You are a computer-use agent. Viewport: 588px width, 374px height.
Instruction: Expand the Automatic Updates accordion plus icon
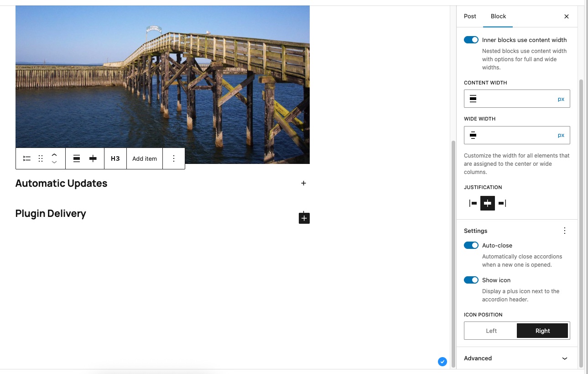pos(303,184)
